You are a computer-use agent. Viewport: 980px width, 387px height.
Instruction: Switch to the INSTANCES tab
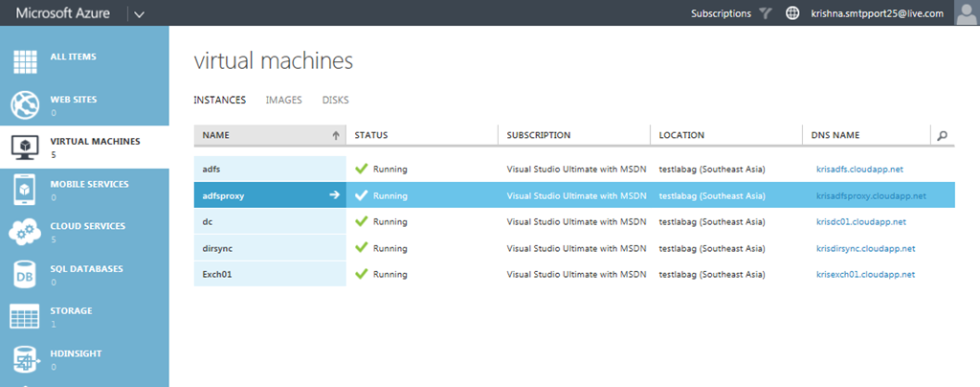[x=220, y=100]
